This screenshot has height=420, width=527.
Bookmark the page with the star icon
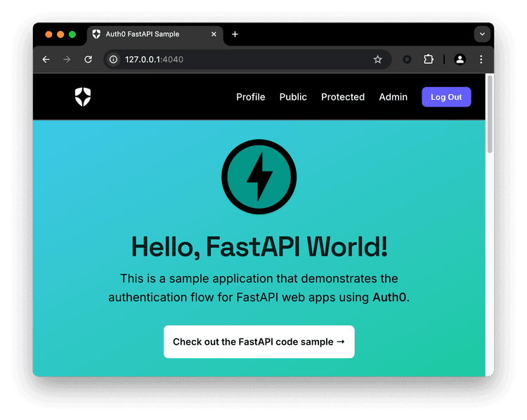[378, 60]
